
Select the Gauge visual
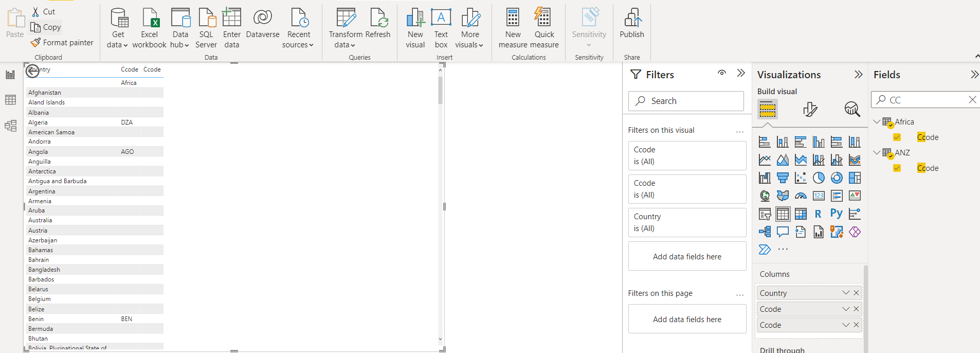coord(801,196)
